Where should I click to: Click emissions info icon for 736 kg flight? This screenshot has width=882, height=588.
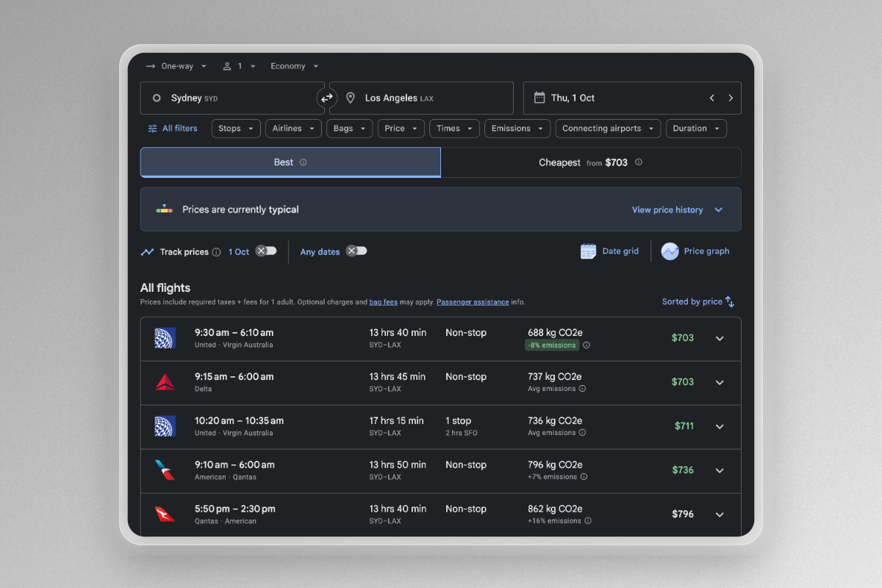coord(583,433)
